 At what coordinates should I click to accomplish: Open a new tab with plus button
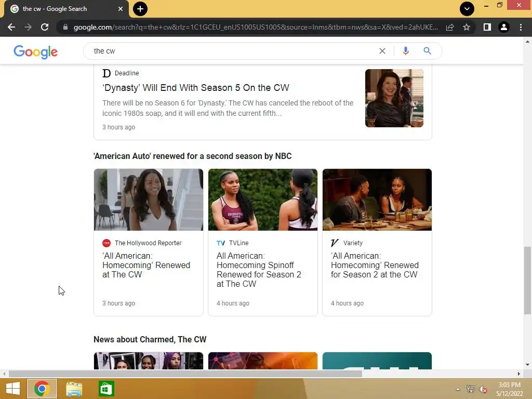[140, 9]
